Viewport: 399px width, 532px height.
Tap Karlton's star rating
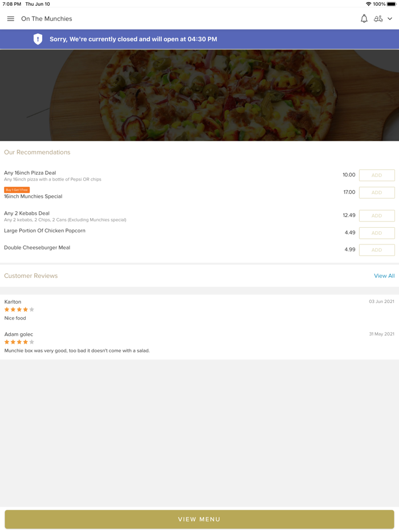(19, 310)
